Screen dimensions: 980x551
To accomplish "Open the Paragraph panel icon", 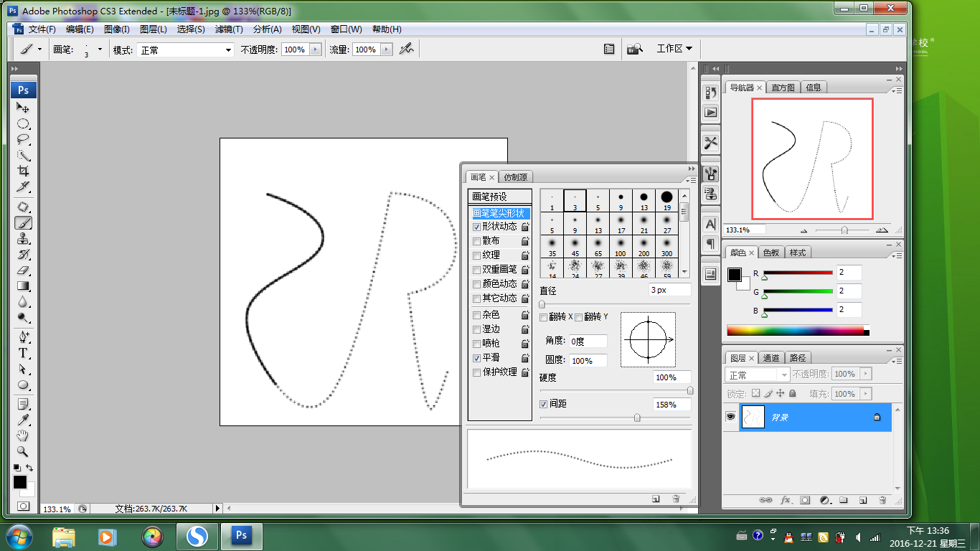I will (x=710, y=243).
